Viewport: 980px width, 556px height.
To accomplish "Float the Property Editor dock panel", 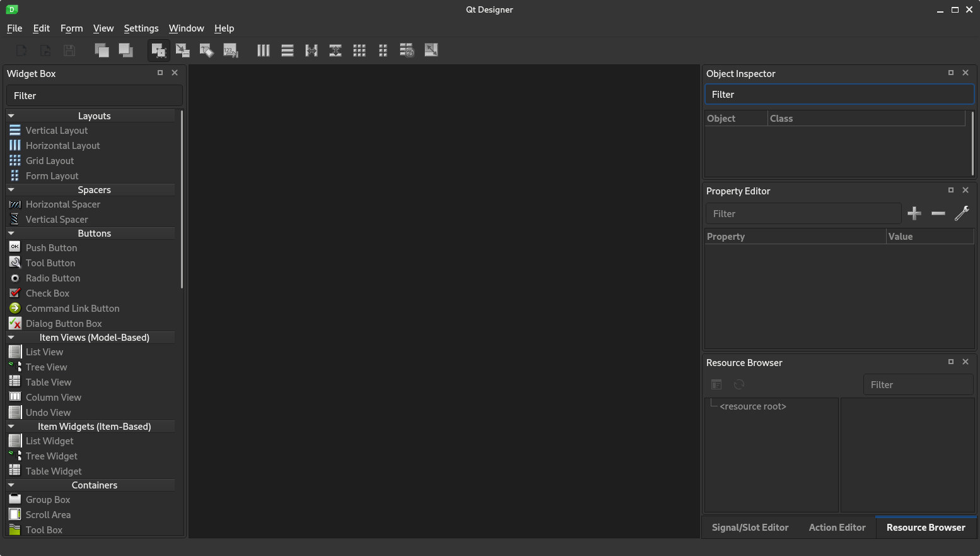I will [x=951, y=190].
